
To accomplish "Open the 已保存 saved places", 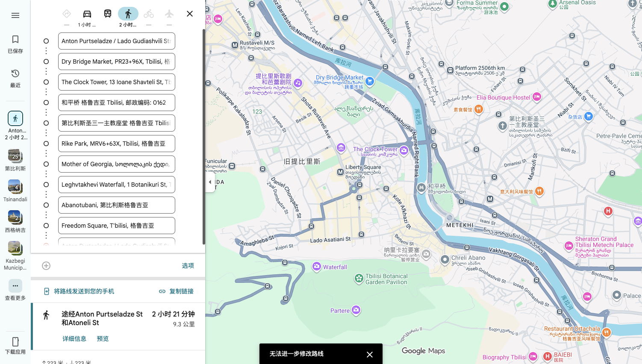I will tap(15, 44).
